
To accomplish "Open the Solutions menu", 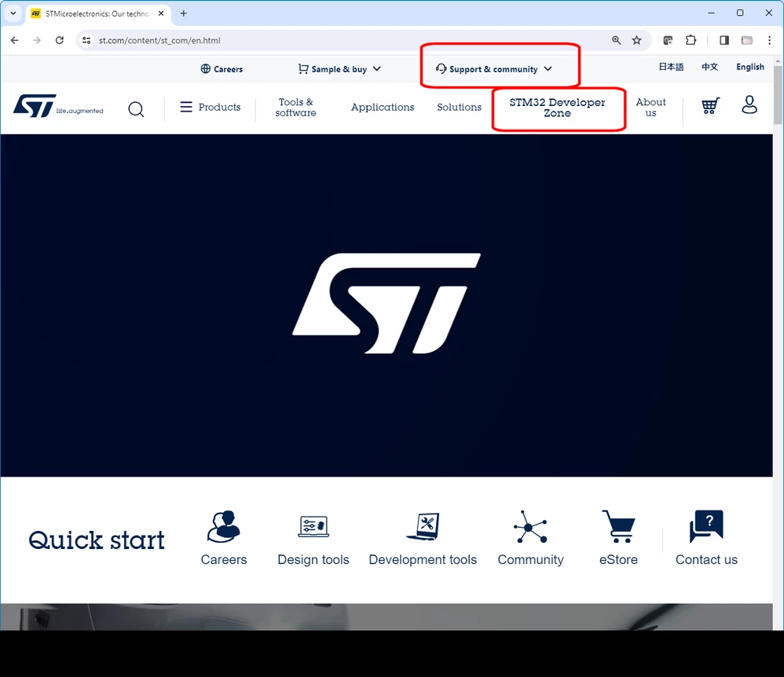I will (x=459, y=107).
